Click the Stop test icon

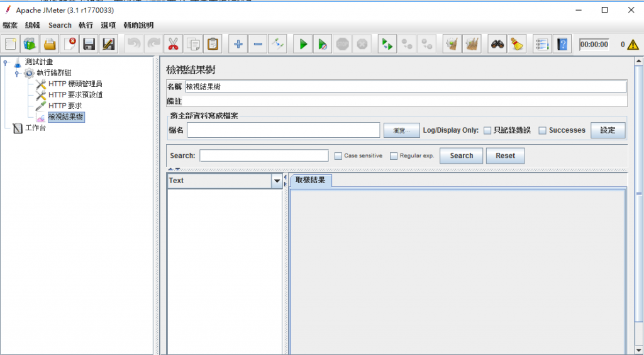342,44
